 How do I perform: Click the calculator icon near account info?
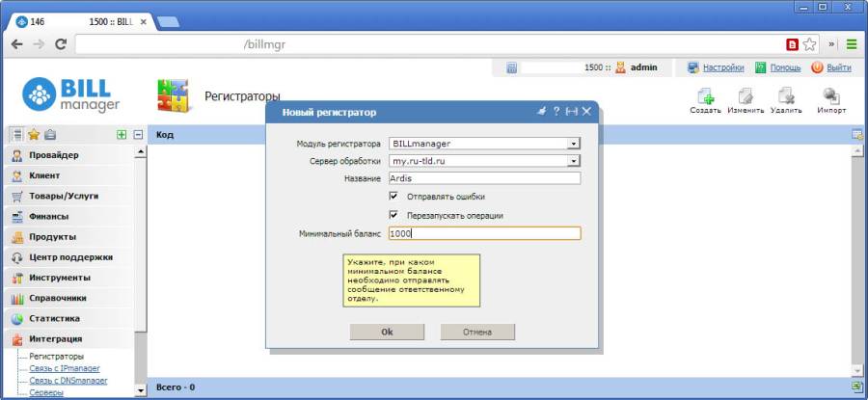511,68
